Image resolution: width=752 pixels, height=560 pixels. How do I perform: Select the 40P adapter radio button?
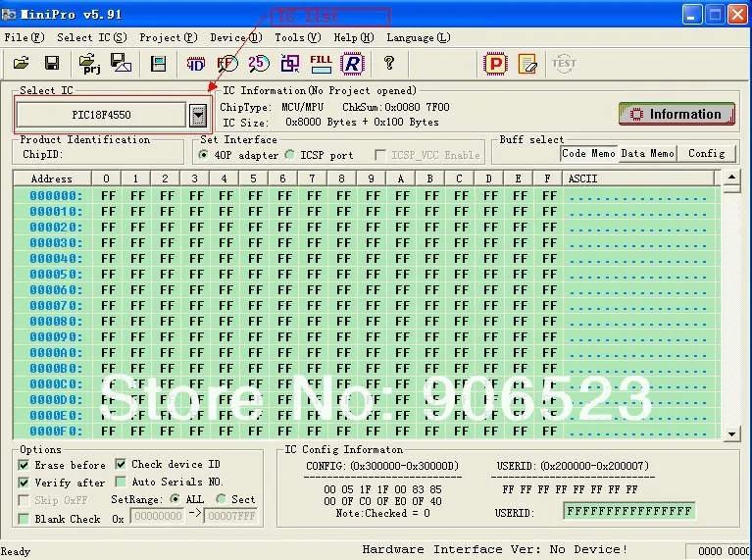coord(204,155)
